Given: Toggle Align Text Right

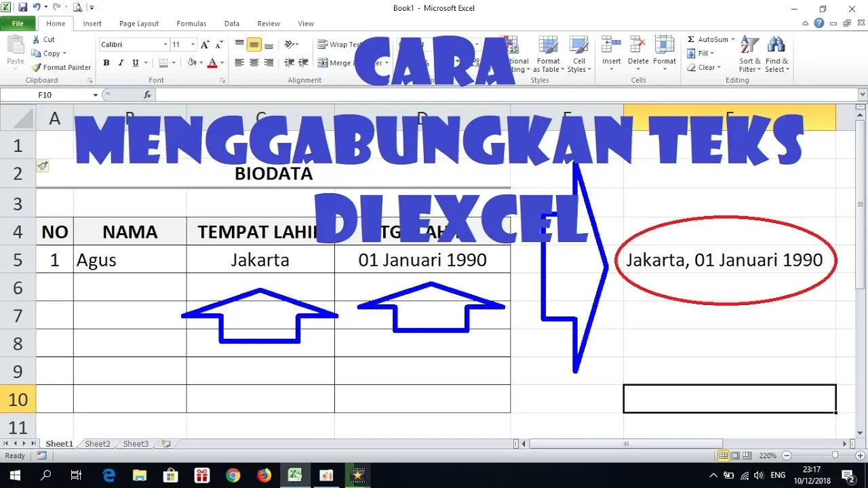Looking at the screenshot, I should (269, 63).
